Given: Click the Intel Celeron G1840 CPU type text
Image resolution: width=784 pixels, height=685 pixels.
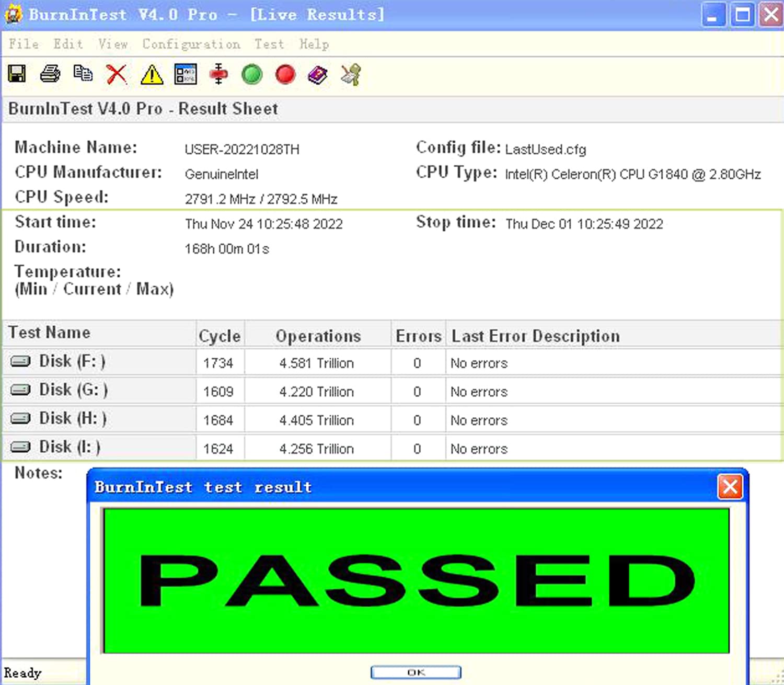Looking at the screenshot, I should click(633, 174).
